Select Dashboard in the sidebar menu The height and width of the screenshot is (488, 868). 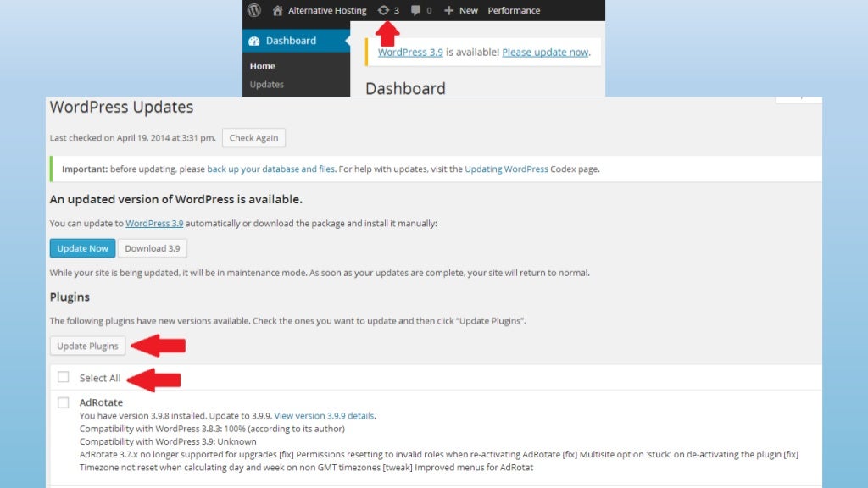[x=296, y=41]
